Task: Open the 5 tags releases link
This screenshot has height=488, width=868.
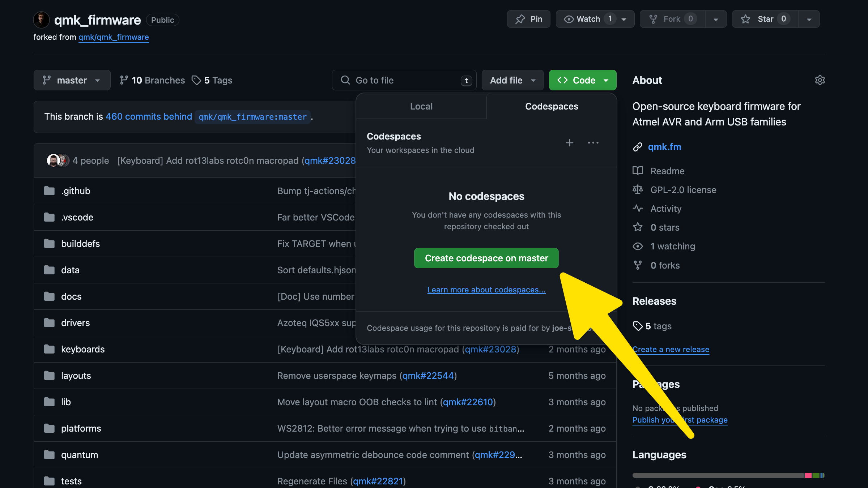Action: (x=652, y=326)
